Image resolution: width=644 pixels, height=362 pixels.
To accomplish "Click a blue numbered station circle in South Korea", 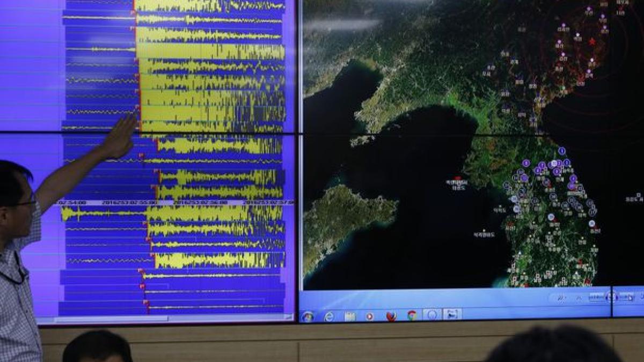I will pyautogui.click(x=562, y=151).
